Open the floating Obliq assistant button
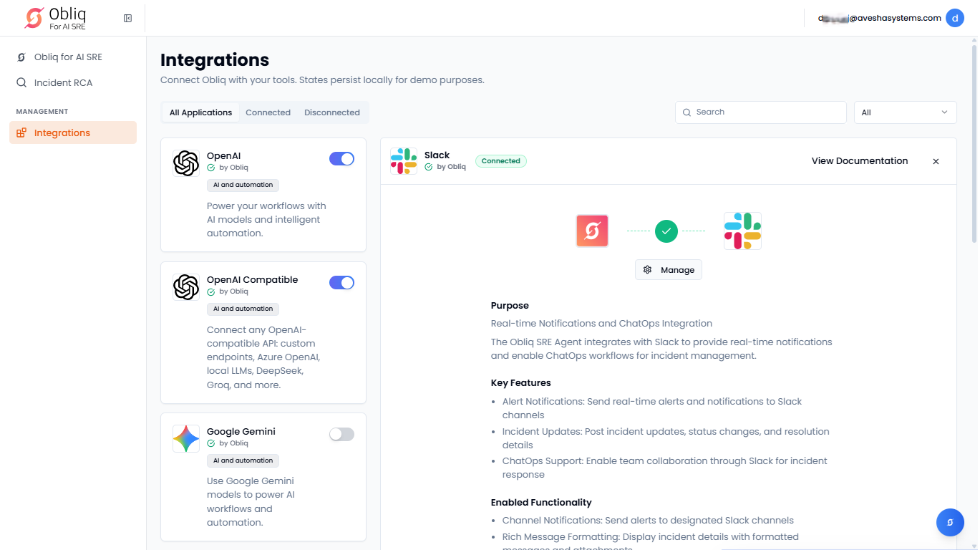980x550 pixels. 949,522
